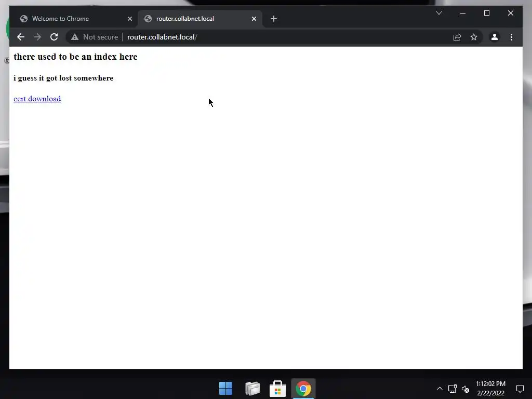Click the heading 'there used to be an index here'
Image resolution: width=532 pixels, height=399 pixels.
tap(75, 57)
